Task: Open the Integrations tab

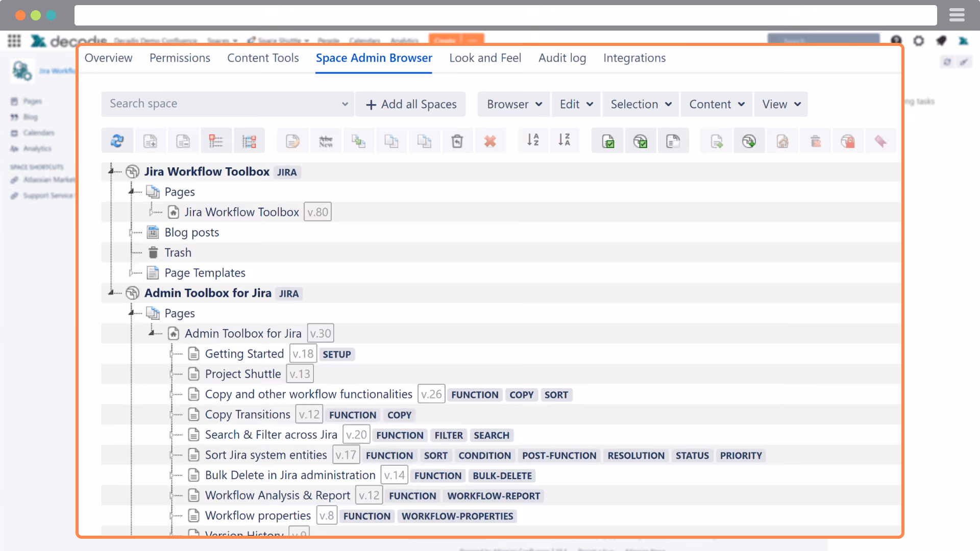Action: coord(634,58)
